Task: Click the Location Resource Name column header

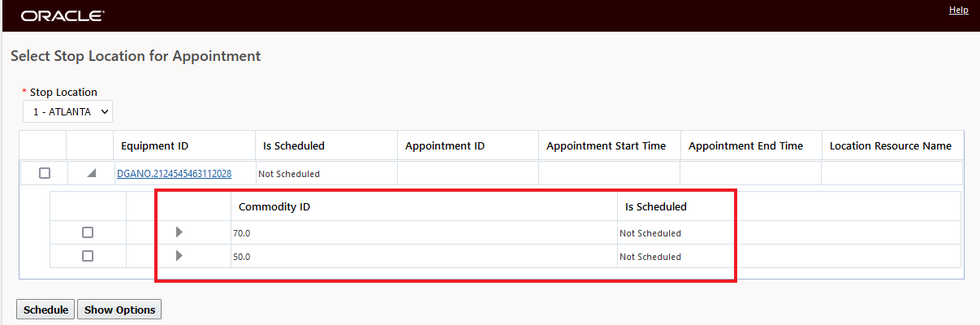Action: pos(890,146)
